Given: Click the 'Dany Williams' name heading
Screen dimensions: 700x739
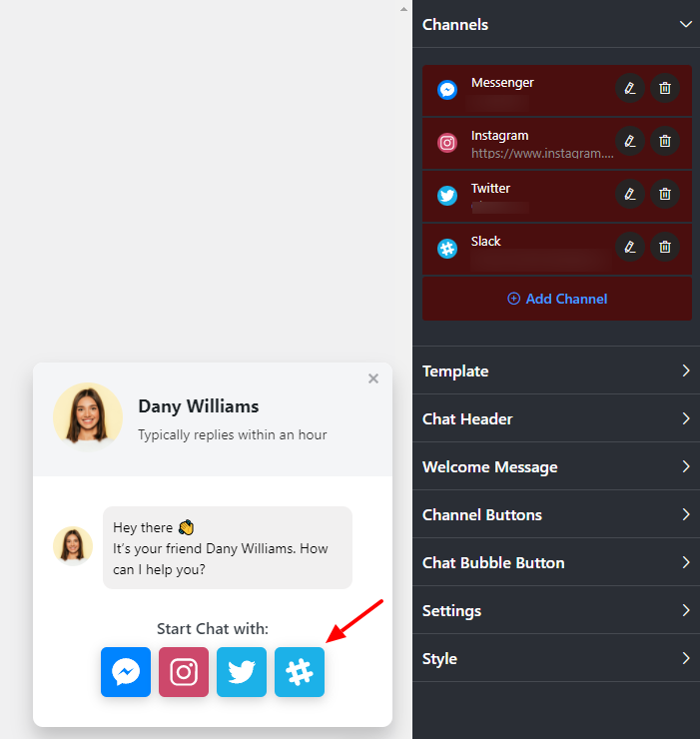Looking at the screenshot, I should [x=199, y=406].
